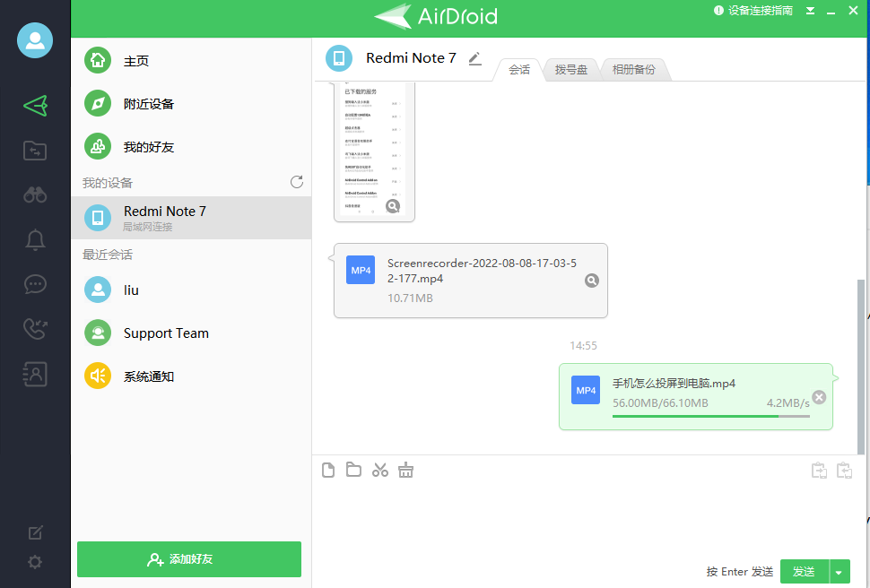Click the 10.71MB file size text
This screenshot has width=870, height=588.
click(x=410, y=298)
